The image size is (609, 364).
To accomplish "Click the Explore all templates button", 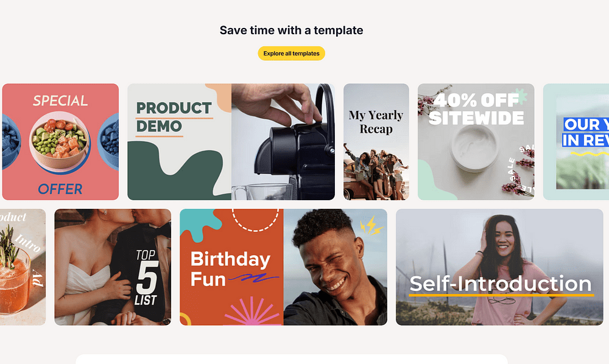I will coord(291,54).
